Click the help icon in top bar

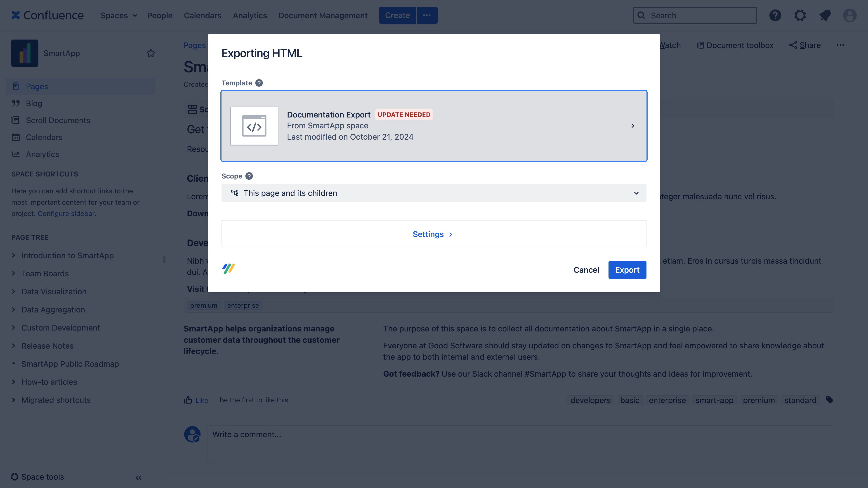click(x=775, y=16)
